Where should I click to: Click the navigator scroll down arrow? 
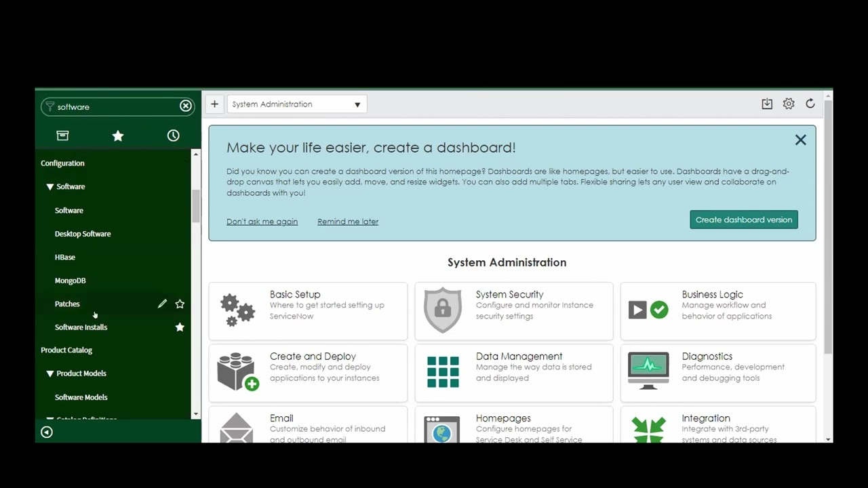[x=196, y=414]
